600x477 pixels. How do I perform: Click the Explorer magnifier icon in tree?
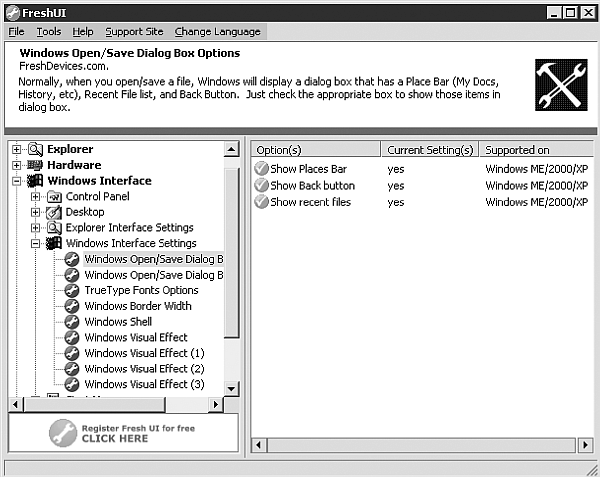(x=35, y=149)
